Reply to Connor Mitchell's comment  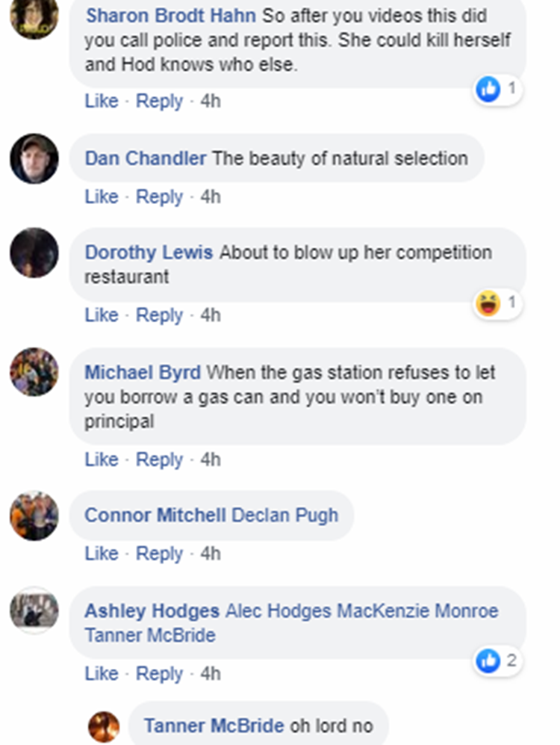tap(159, 554)
